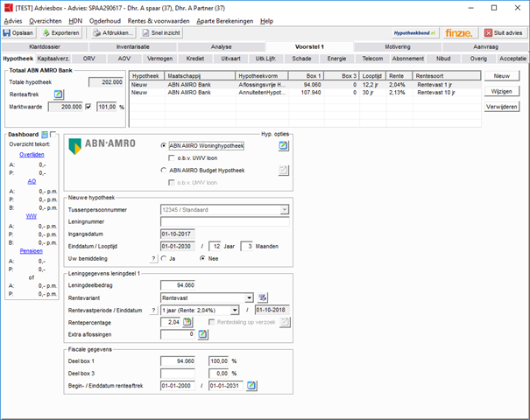Image resolution: width=530 pixels, height=420 pixels.
Task: Open the Pensioen dashboard link
Action: click(x=31, y=251)
